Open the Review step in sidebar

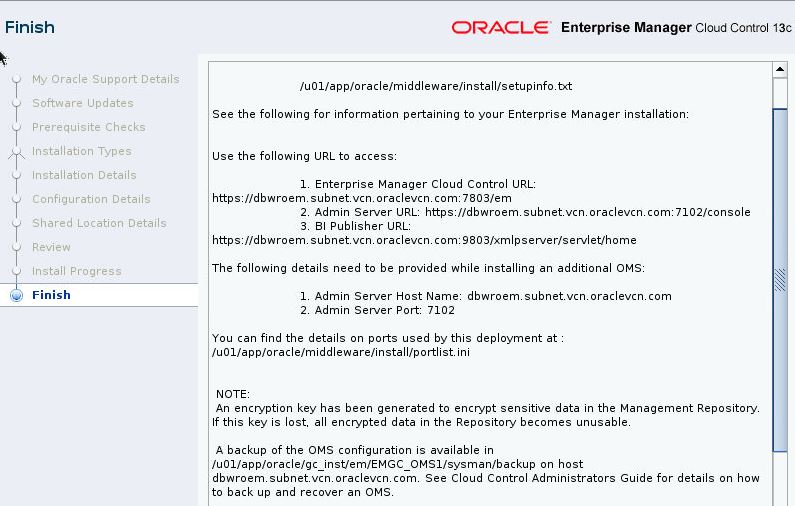[x=51, y=247]
